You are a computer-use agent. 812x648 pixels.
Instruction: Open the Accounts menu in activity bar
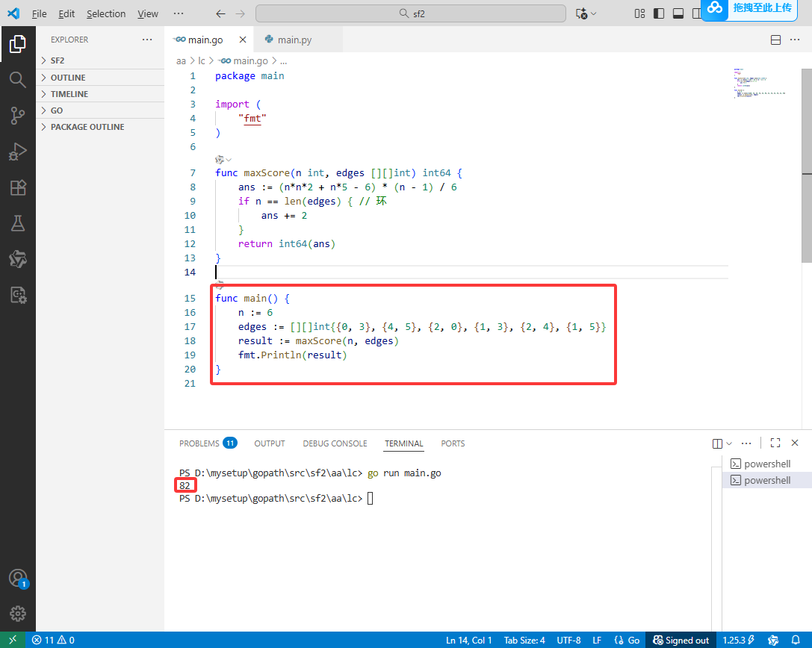coord(18,578)
